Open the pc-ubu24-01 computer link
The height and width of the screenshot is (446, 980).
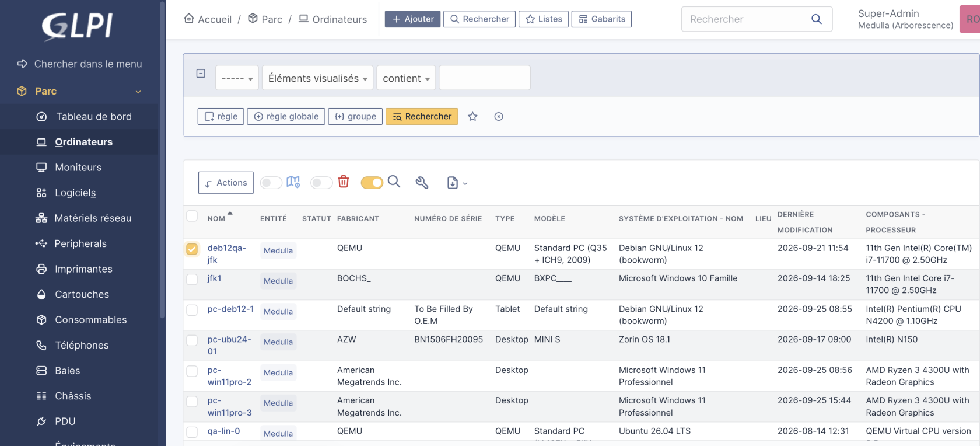(229, 346)
